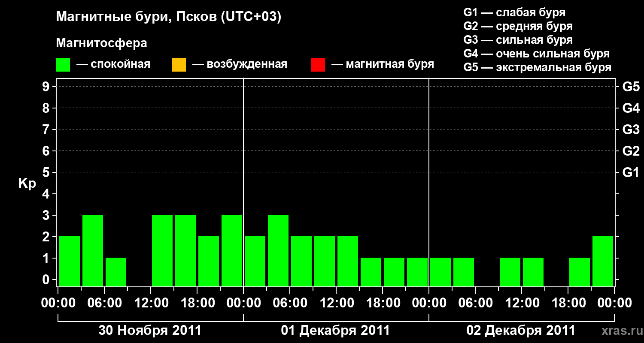Viewport: 644px width, 343px height.
Task: Click the 30 Ноября 06:00–09:00 bar at Kp 1
Action: click(116, 272)
